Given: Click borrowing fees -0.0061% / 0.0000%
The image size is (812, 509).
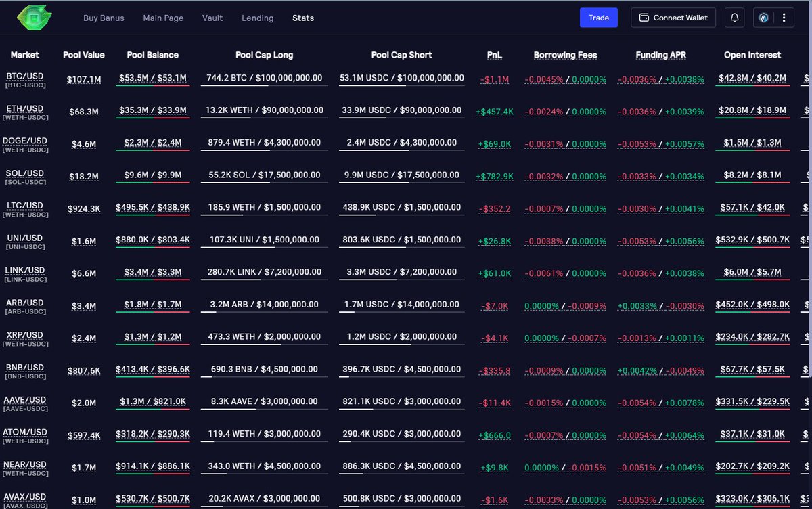Looking at the screenshot, I should 565,274.
